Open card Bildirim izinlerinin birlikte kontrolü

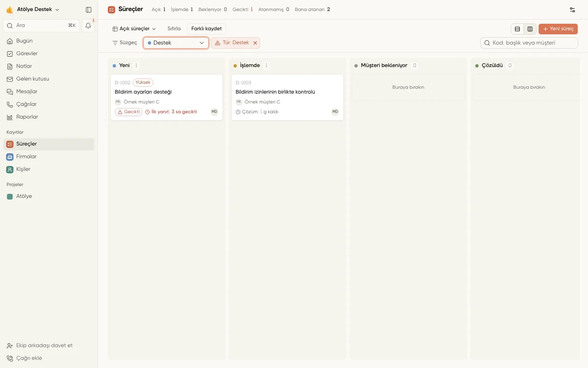point(287,97)
